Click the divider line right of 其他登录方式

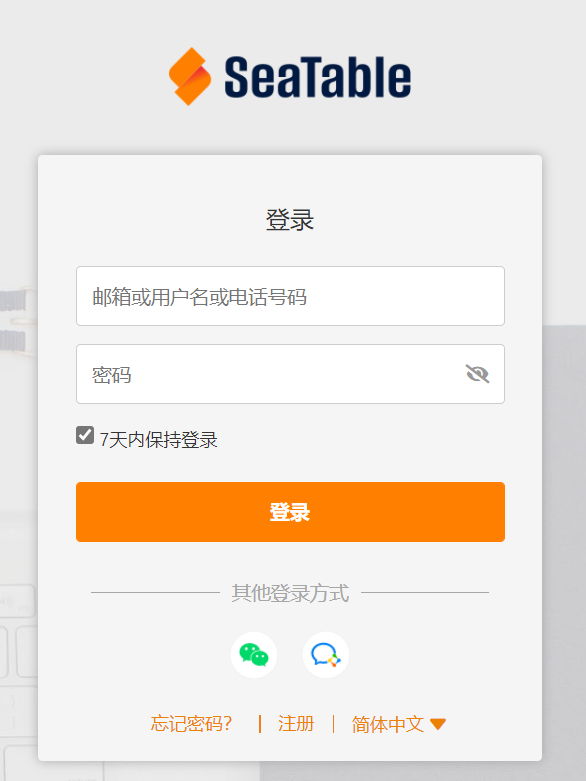coord(425,593)
